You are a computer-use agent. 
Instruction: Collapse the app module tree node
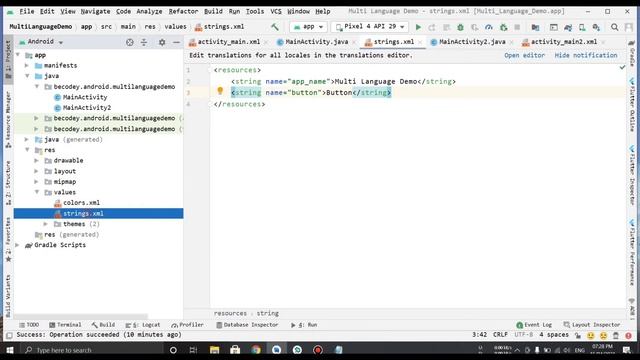[x=18, y=55]
